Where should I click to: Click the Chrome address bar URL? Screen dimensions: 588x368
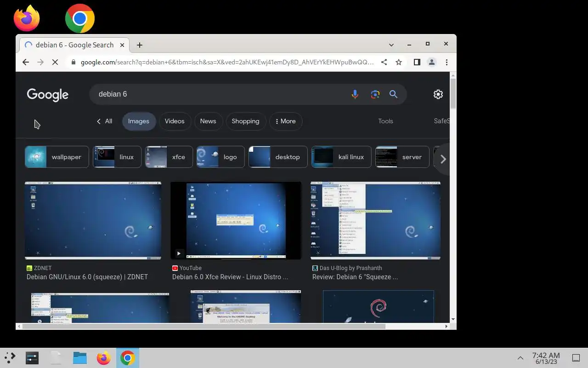pos(227,62)
